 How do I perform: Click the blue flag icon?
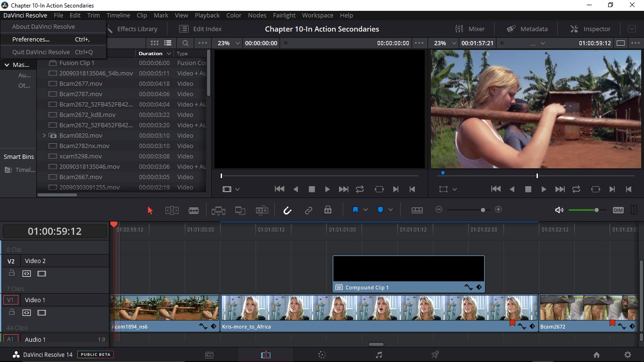(355, 210)
